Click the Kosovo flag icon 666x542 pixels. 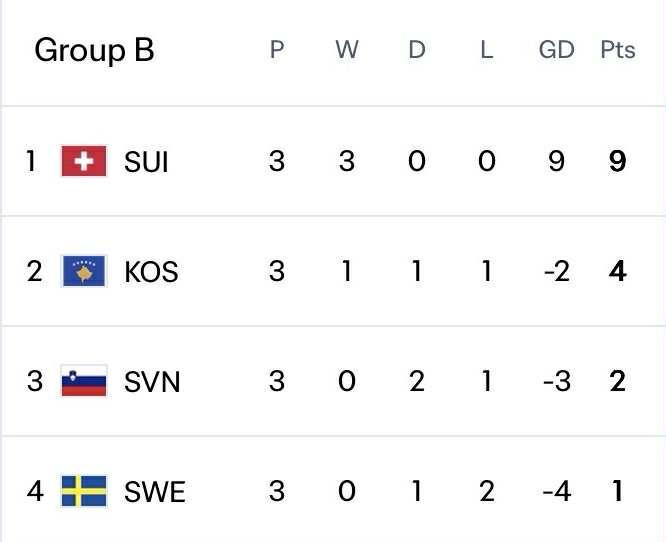tap(84, 271)
